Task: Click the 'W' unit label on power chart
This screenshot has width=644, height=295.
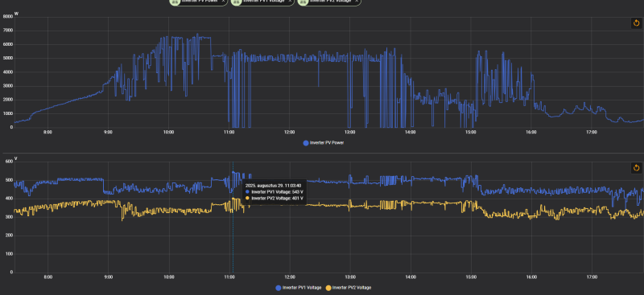Action: (x=16, y=14)
